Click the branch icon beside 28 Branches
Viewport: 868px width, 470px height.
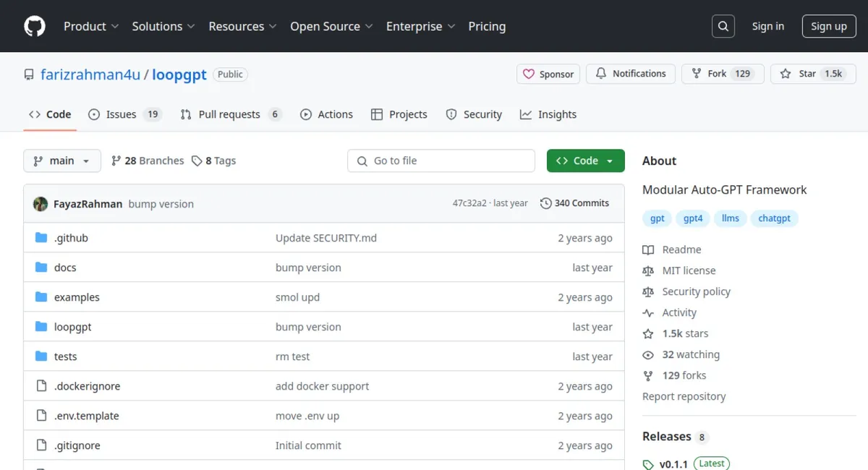[116, 161]
